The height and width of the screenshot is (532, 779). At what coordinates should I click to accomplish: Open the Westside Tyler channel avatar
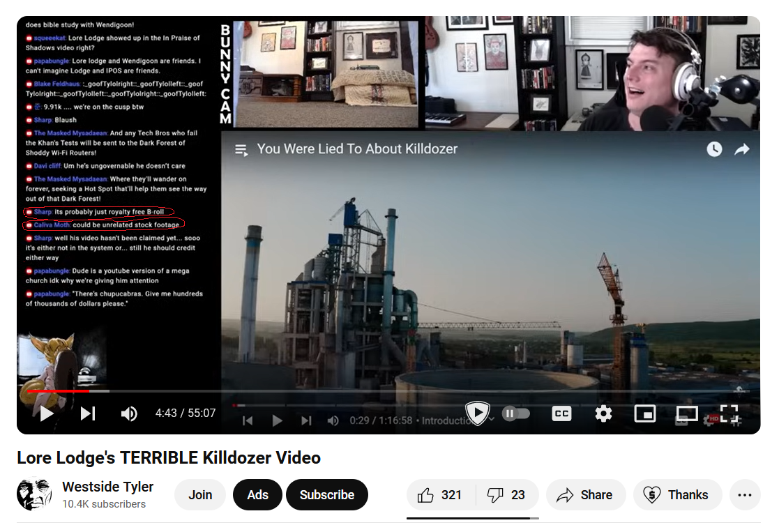(34, 494)
